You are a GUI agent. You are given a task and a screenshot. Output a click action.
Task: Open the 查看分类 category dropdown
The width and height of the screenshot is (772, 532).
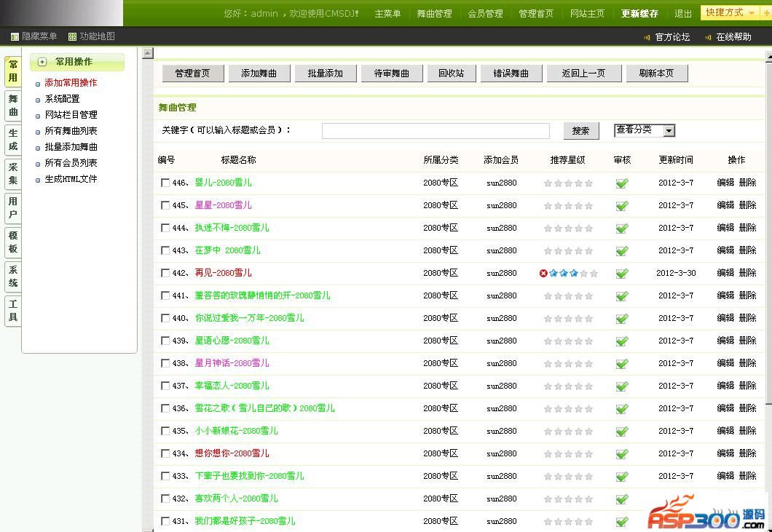tap(645, 130)
